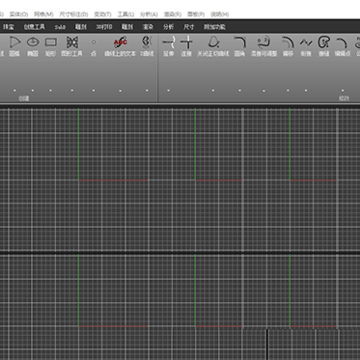
Task: Open the 变动(T) Transform menu
Action: point(103,14)
